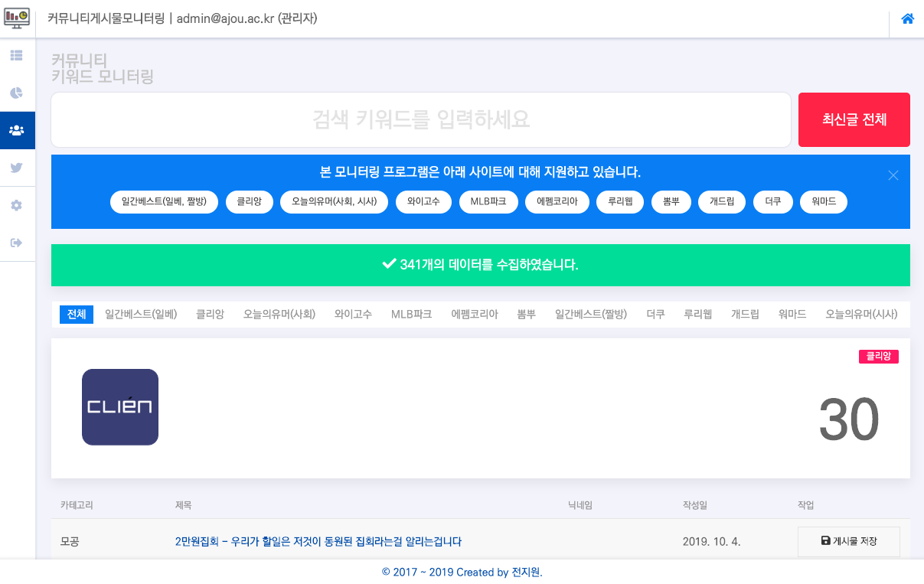Open the pie chart statistics sidebar icon
Image resolution: width=924 pixels, height=584 pixels.
click(16, 93)
